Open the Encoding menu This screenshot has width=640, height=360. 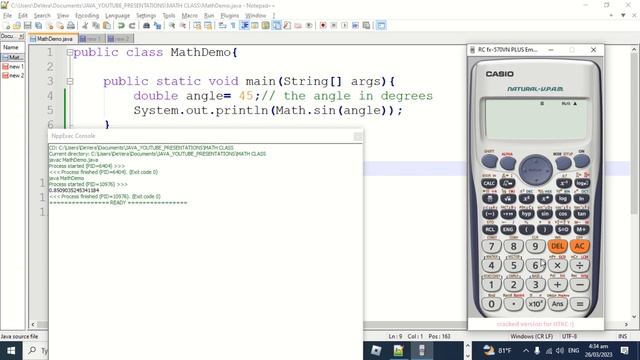pos(87,16)
